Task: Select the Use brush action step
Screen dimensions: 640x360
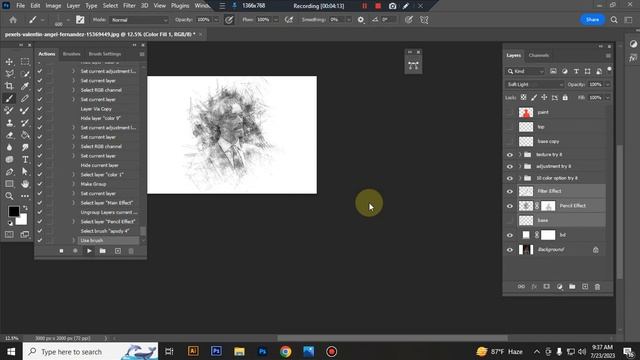Action: point(91,240)
